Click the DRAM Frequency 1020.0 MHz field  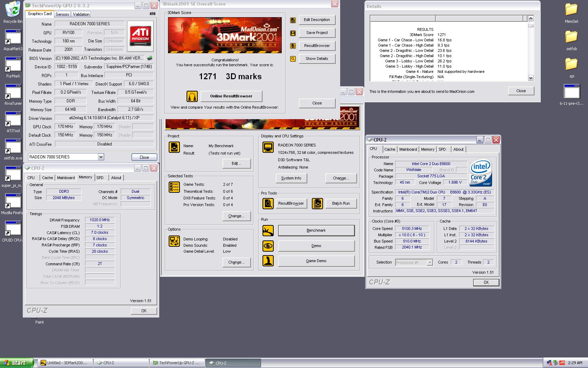[x=100, y=220]
